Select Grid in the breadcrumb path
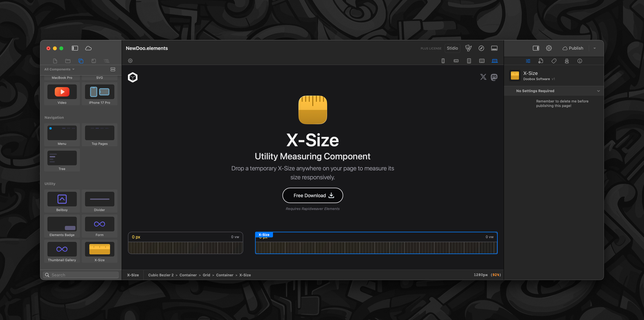Screen dimensions: 644x320 (x=207, y=275)
